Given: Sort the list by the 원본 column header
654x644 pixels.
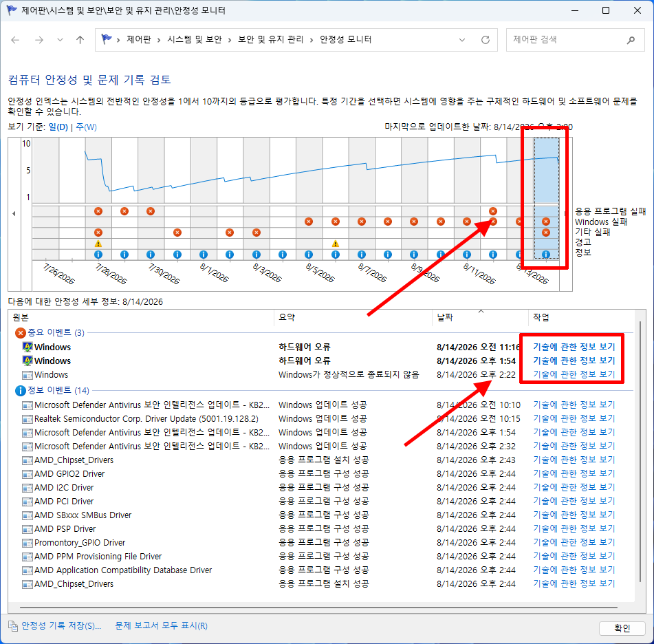Looking at the screenshot, I should coord(141,318).
